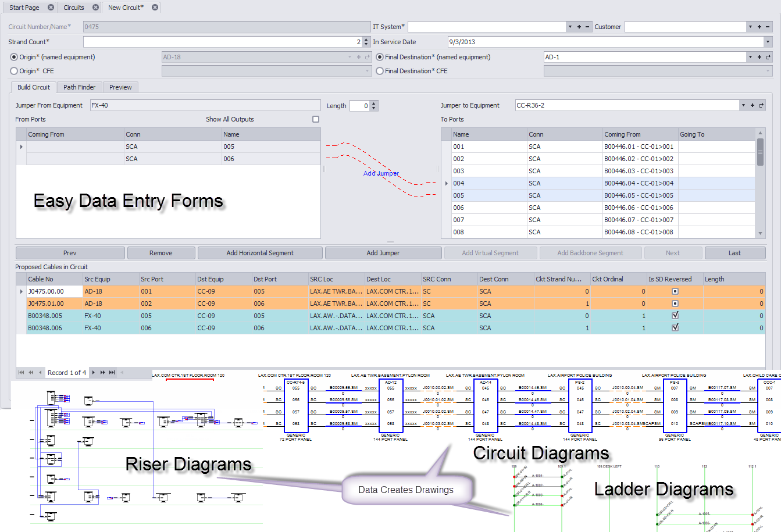
Task: Expand the Jumper to Equipment dropdown
Action: point(744,105)
